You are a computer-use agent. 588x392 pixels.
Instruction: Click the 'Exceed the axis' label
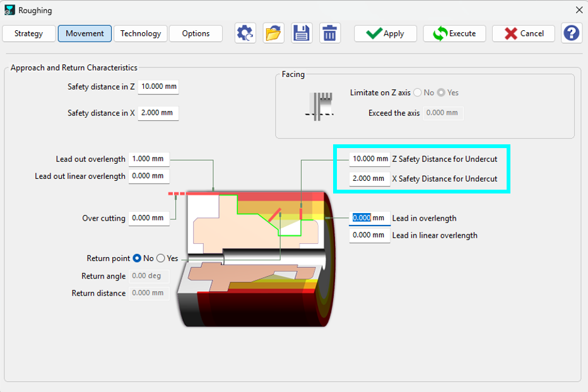[394, 113]
